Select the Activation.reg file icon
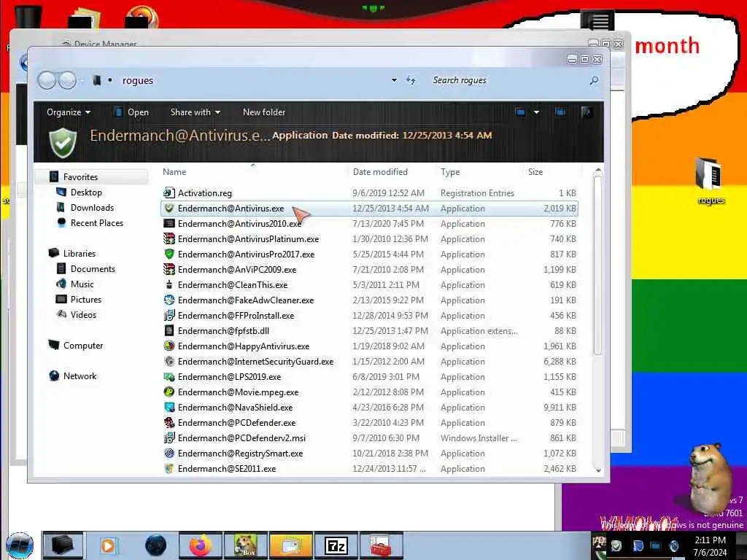Image resolution: width=747 pixels, height=560 pixels. [169, 192]
